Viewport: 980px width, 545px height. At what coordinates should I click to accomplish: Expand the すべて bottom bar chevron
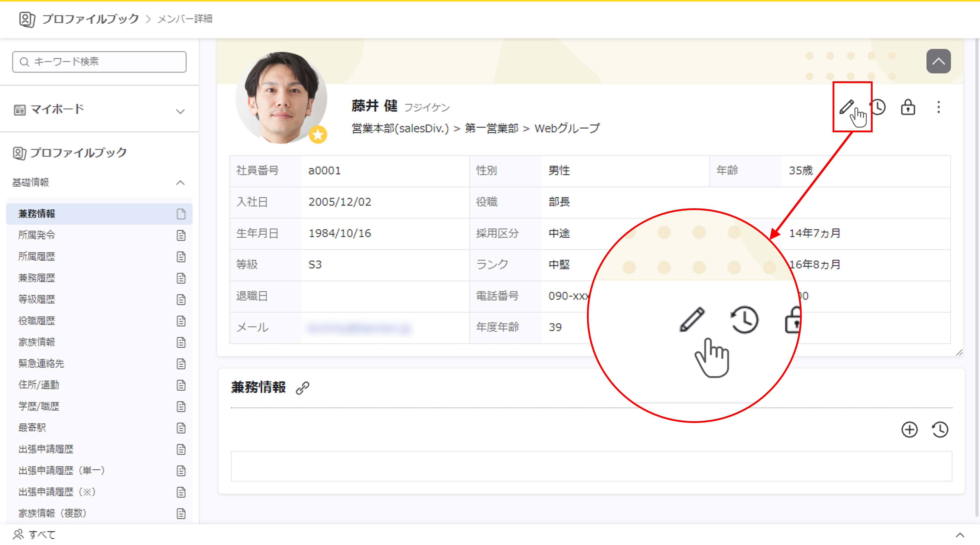tap(960, 535)
